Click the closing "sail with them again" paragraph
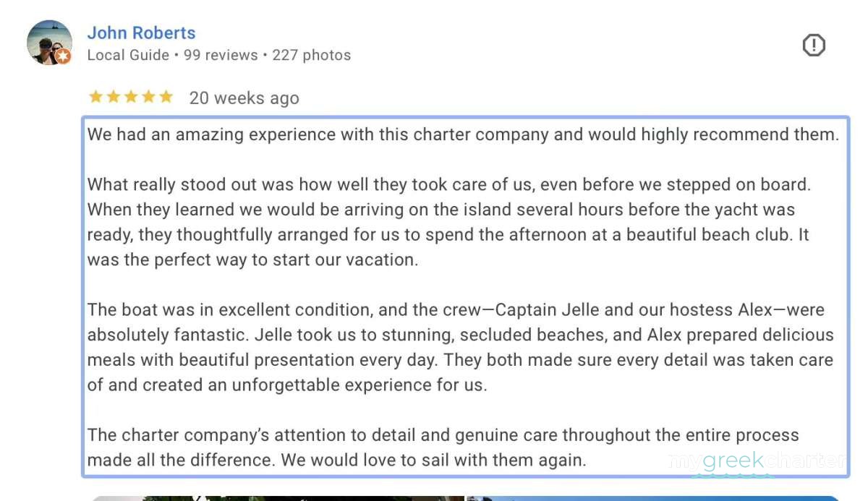Screen dimensions: 868x501 [x=443, y=448]
